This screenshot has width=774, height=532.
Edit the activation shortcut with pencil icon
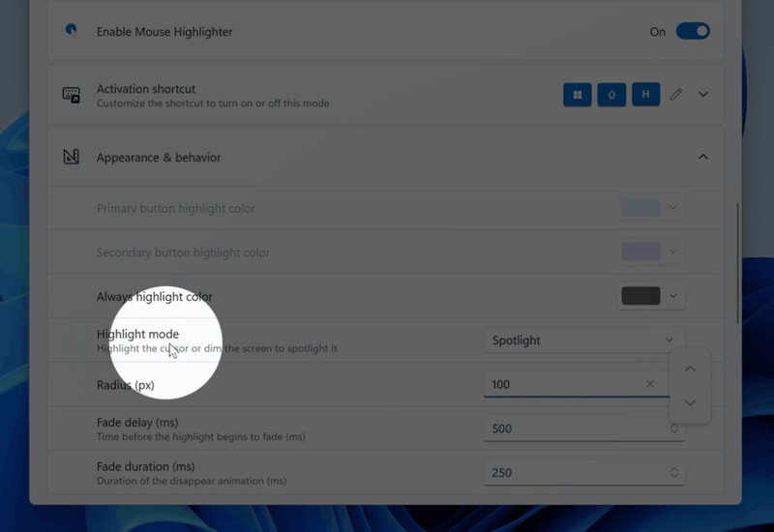click(675, 94)
